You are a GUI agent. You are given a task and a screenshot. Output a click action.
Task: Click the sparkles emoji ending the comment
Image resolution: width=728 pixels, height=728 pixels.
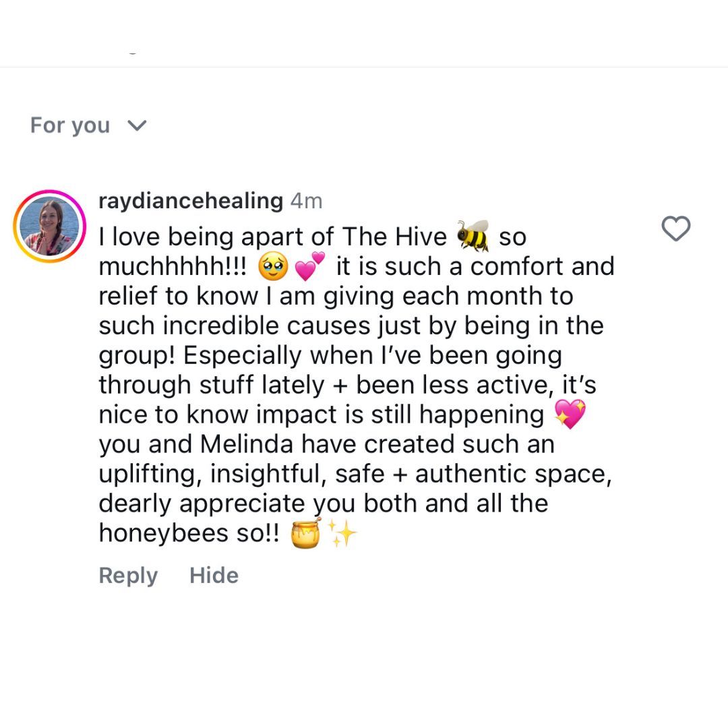tap(342, 533)
